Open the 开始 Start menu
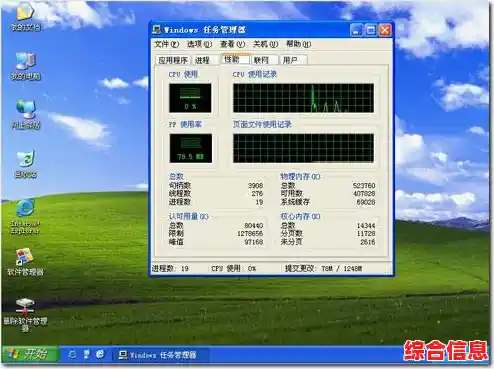Screen dimensions: 494x369 click(30, 354)
